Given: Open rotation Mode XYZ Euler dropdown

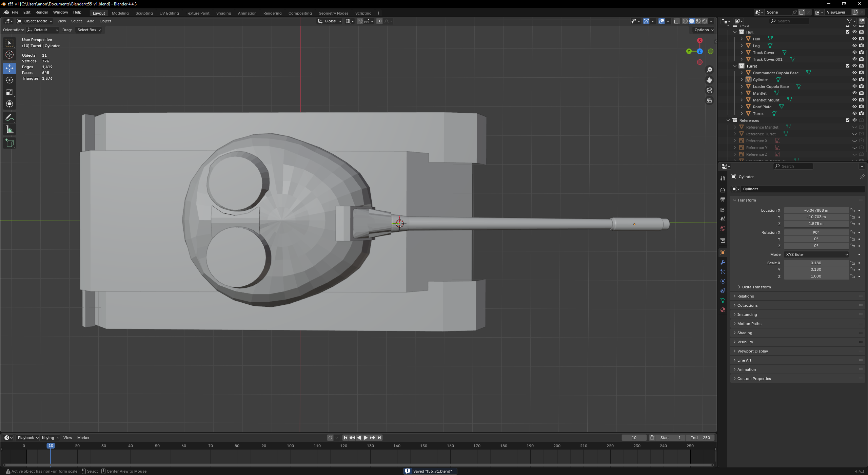Looking at the screenshot, I should tap(816, 254).
